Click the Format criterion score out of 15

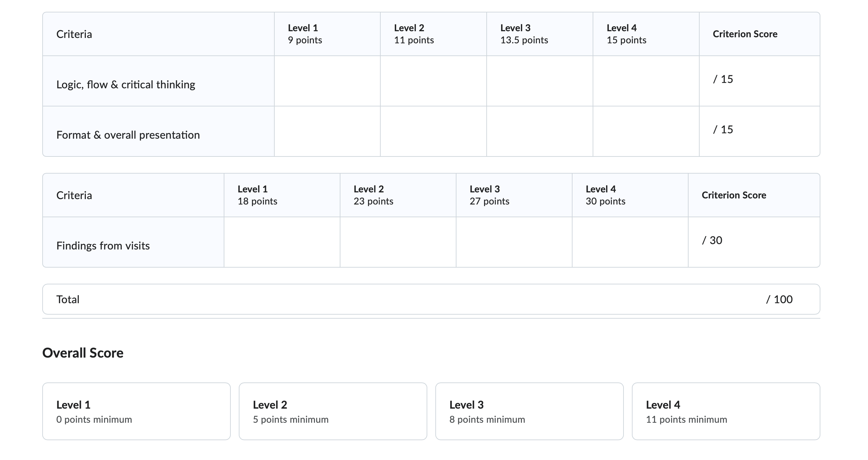click(x=723, y=130)
